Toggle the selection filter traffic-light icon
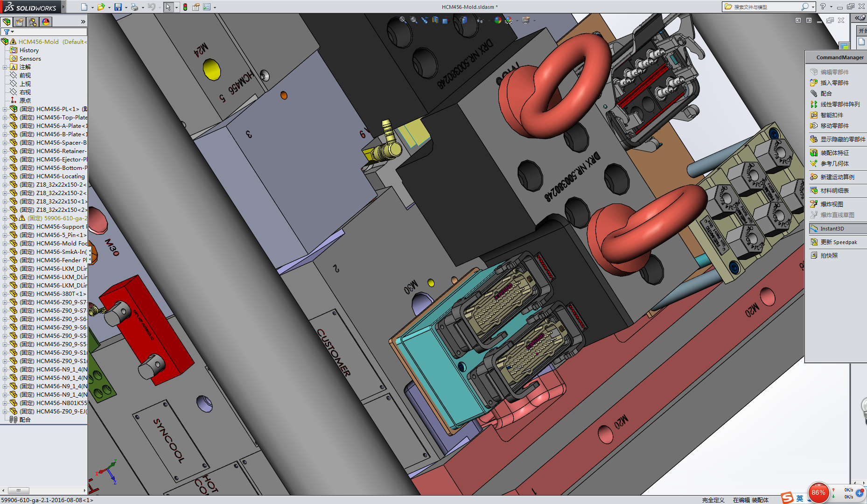 [x=185, y=7]
